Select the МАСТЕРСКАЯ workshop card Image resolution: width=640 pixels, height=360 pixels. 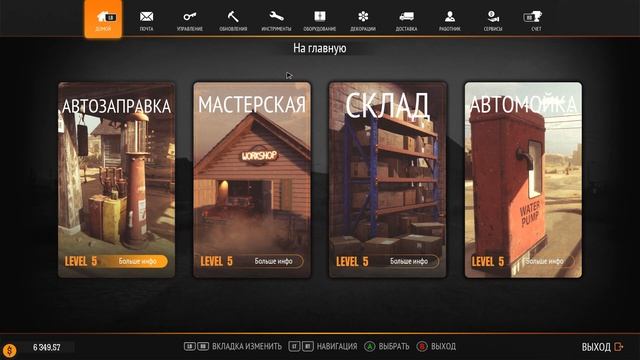point(252,180)
